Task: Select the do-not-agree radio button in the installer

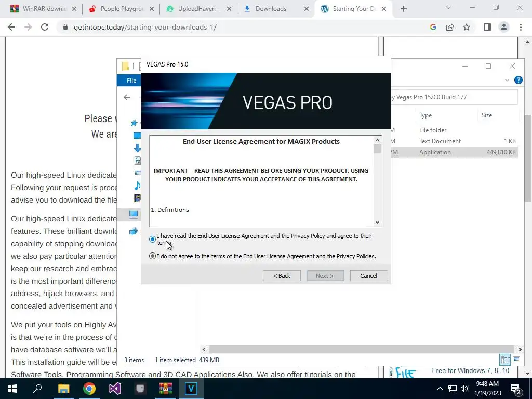Action: click(x=152, y=256)
